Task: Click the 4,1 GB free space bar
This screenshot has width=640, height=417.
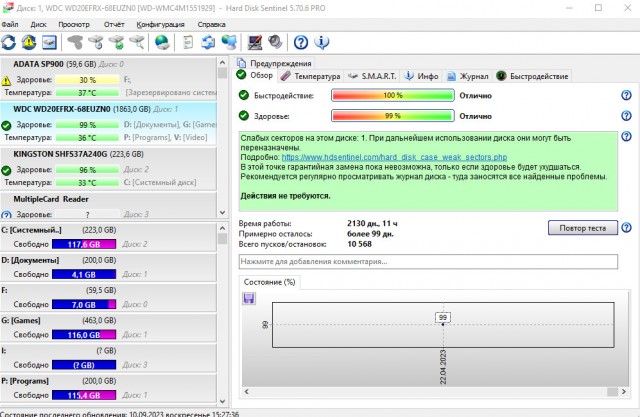Action: coord(84,274)
